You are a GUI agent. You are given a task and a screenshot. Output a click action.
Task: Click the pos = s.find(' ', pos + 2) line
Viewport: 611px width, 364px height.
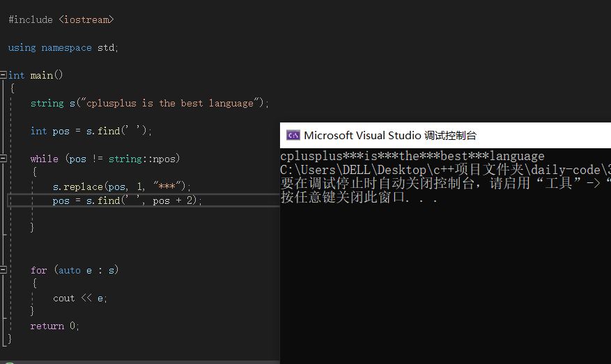127,200
